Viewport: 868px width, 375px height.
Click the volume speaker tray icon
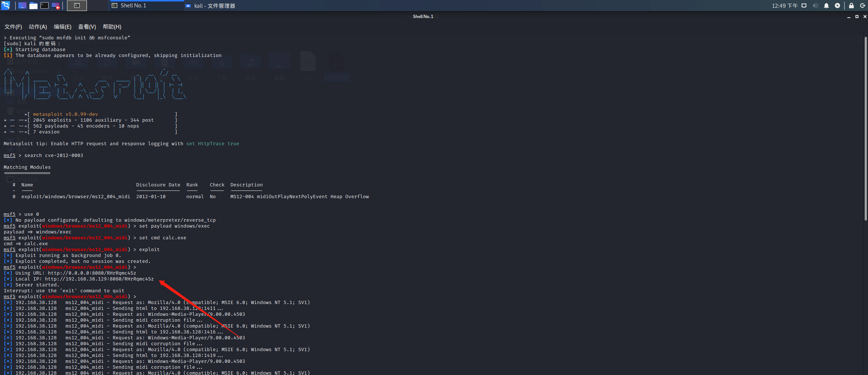point(815,6)
